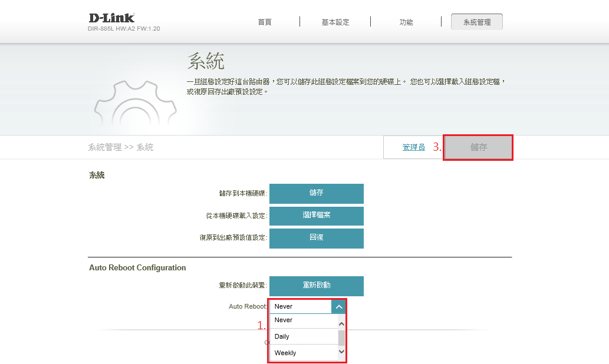Open the 功能 menu tab

pos(406,22)
